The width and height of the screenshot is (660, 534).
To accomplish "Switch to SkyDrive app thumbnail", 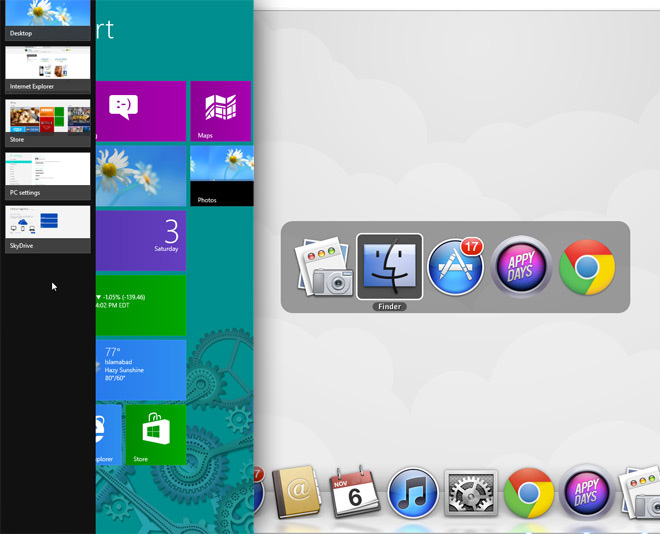I will [x=48, y=229].
